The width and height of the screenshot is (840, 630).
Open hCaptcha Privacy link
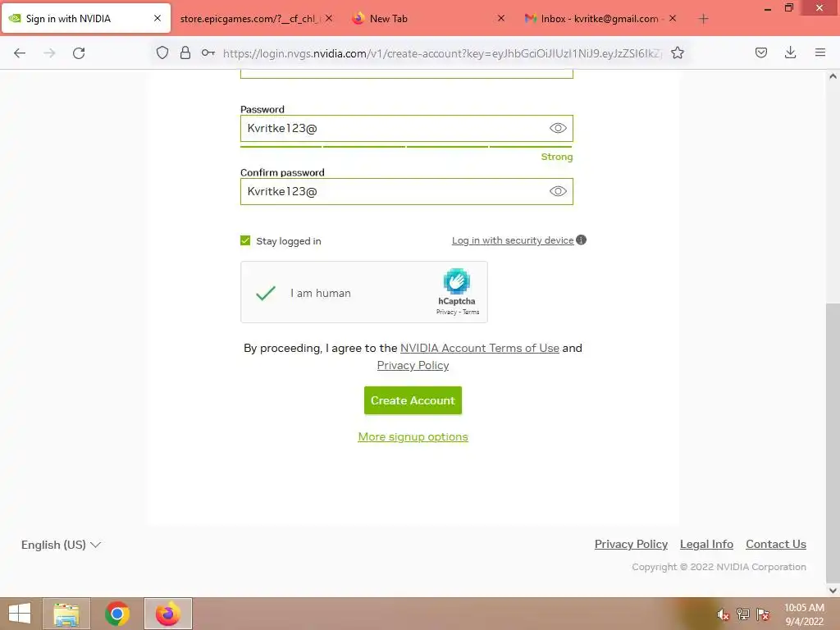click(x=446, y=312)
